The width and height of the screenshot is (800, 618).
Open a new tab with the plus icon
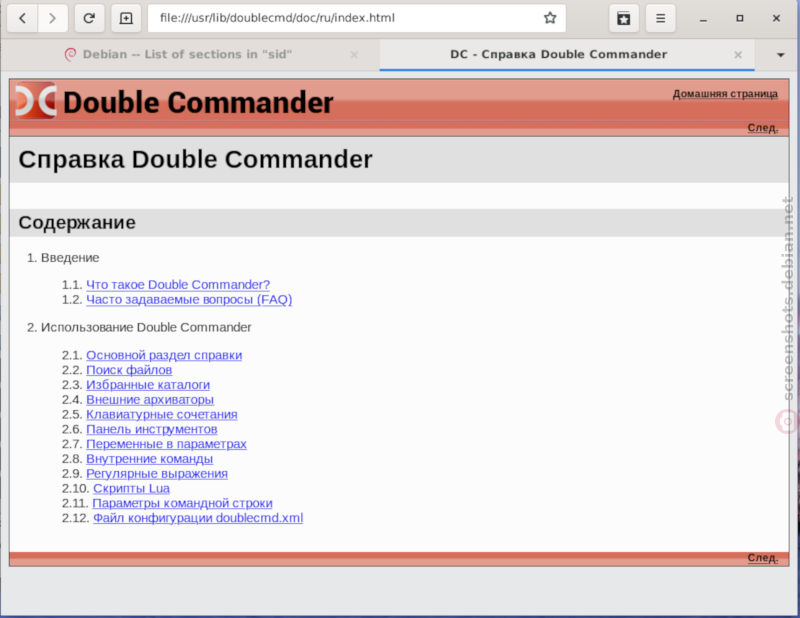point(126,18)
